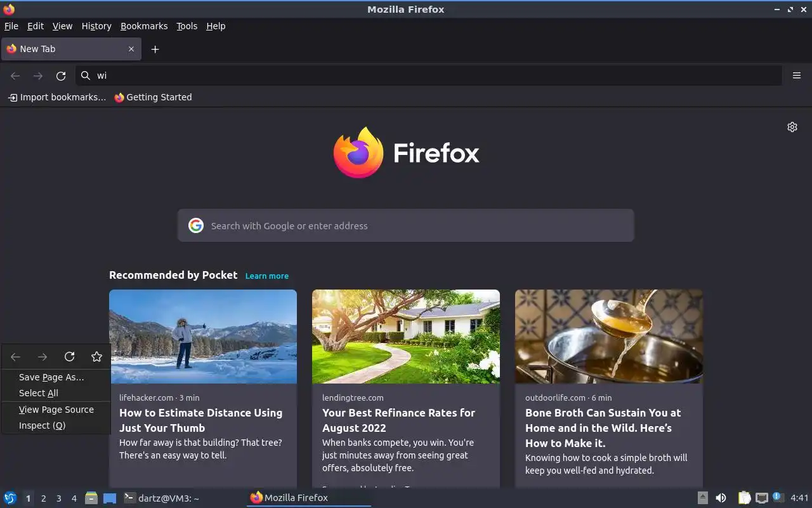Click the context menu reload icon
The height and width of the screenshot is (508, 812).
pyautogui.click(x=70, y=357)
